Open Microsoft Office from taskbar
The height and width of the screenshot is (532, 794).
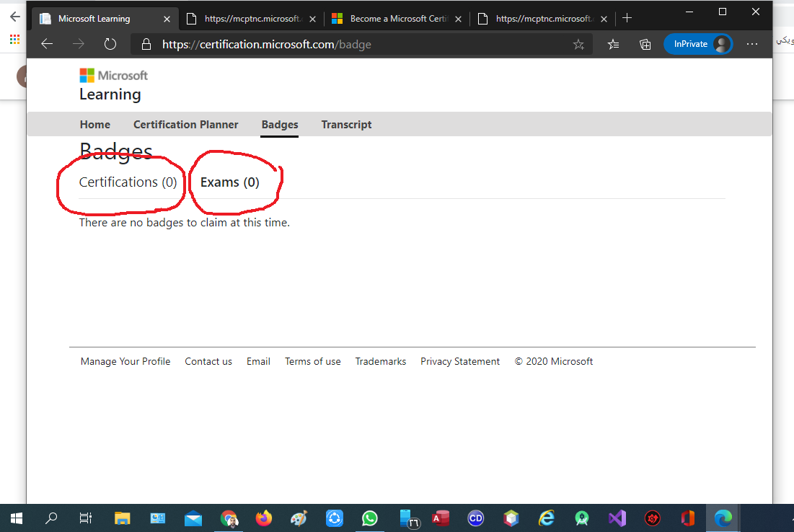[688, 518]
